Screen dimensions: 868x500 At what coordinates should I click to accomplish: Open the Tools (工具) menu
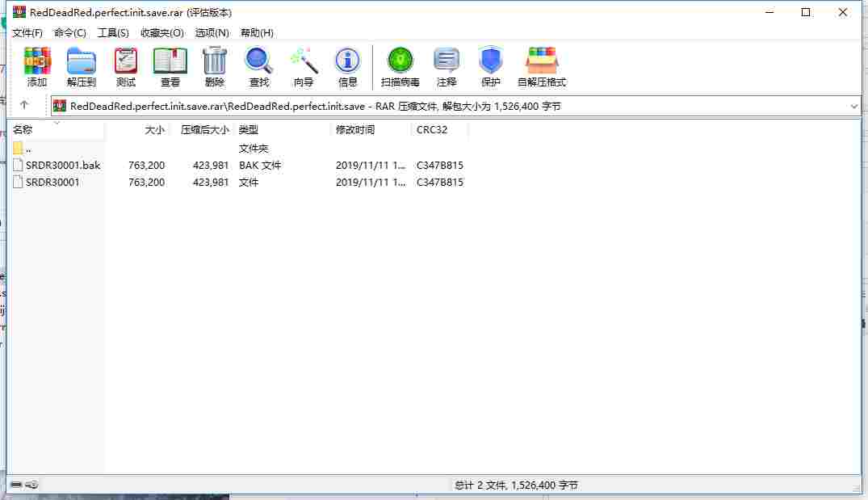[113, 32]
